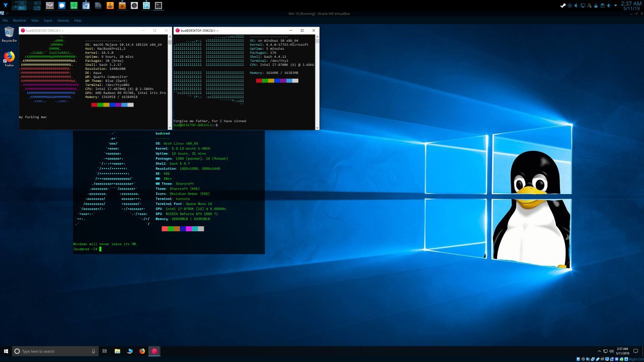644x362 pixels.
Task: Open the VirtualBox File menu
Action: 5,21
